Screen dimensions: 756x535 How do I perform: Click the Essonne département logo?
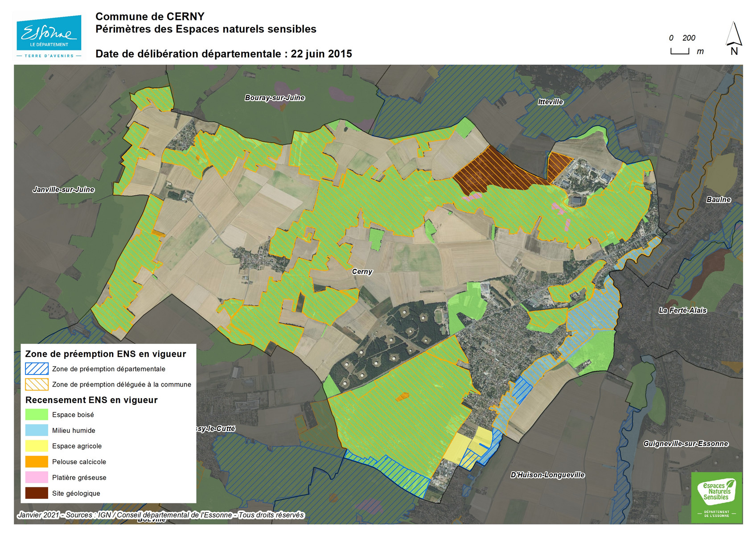point(49,37)
